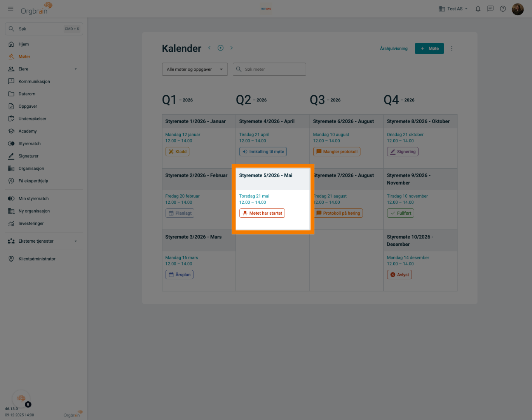Image resolution: width=532 pixels, height=420 pixels.
Task: Click the Årsplan status badge
Action: (180, 275)
